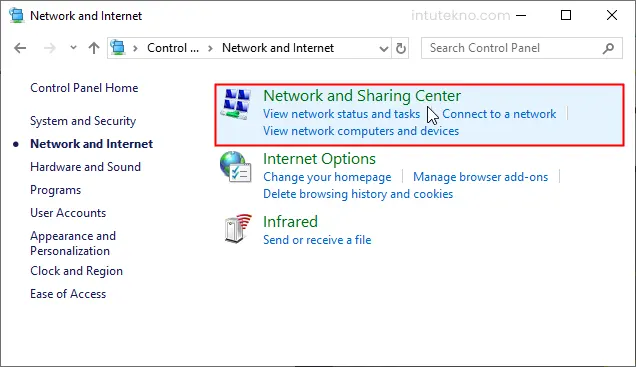Select Network and Internet in sidebar
636x367 pixels.
coord(91,144)
